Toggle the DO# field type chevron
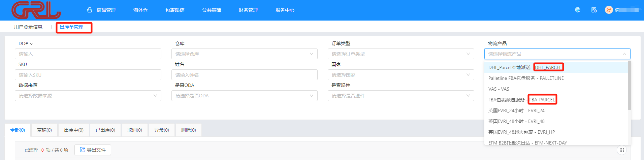The image size is (644, 160). pyautogui.click(x=31, y=44)
